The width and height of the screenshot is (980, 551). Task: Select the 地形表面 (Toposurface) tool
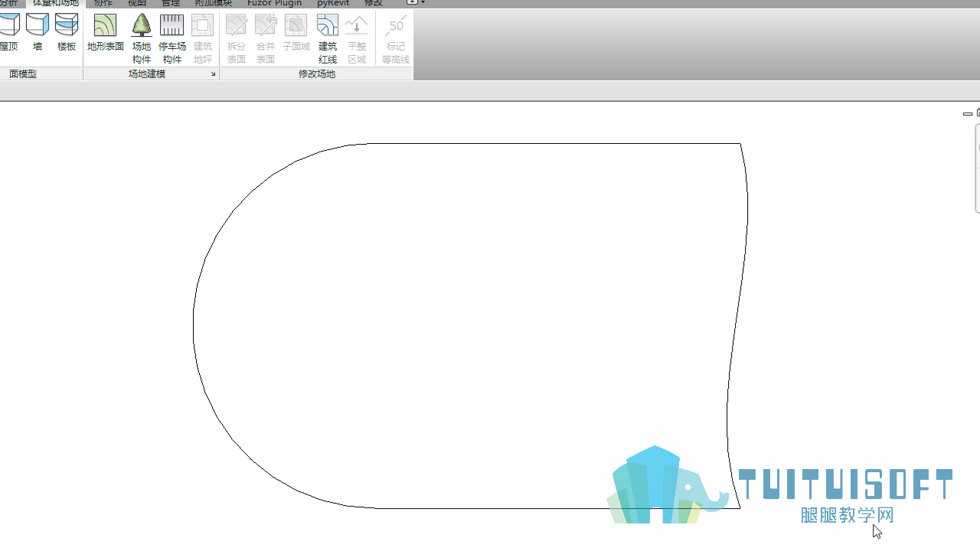[105, 33]
